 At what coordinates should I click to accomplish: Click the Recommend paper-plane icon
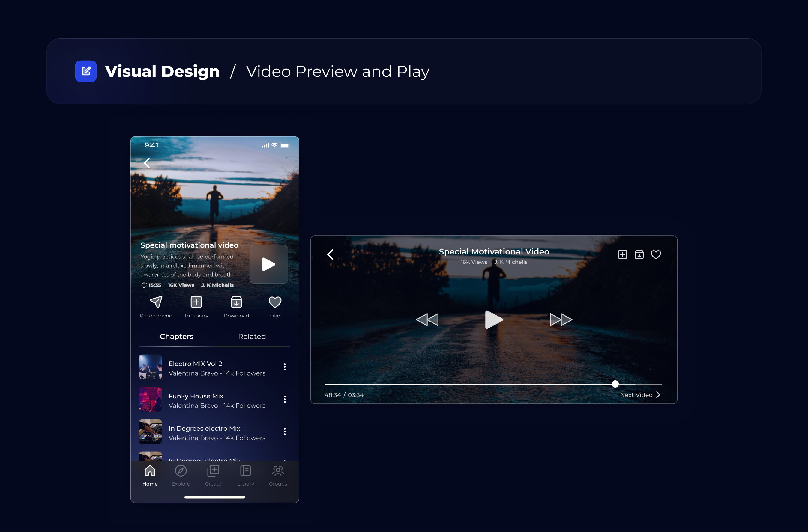coord(156,302)
